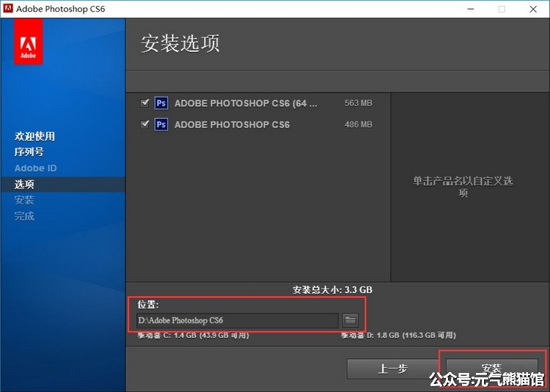Viewport: 550px width, 392px height.
Task: Go to the 欢迎使用 step in sidebar
Action: pyautogui.click(x=34, y=136)
